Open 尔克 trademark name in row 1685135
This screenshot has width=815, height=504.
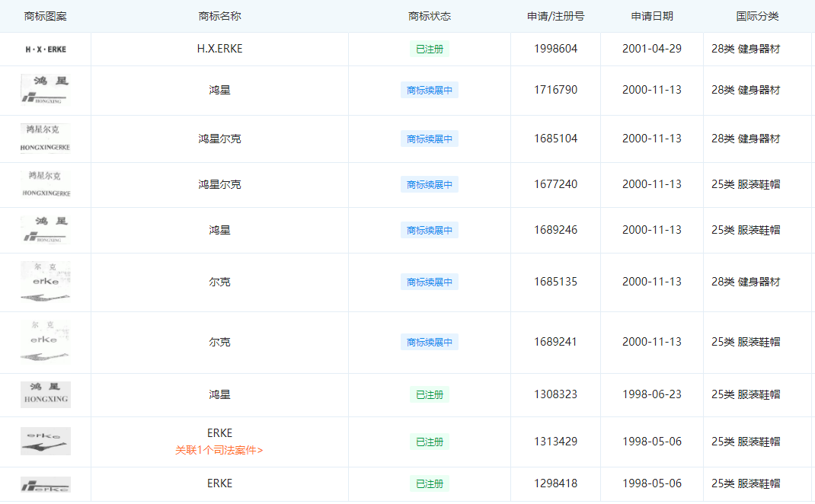pyautogui.click(x=220, y=282)
